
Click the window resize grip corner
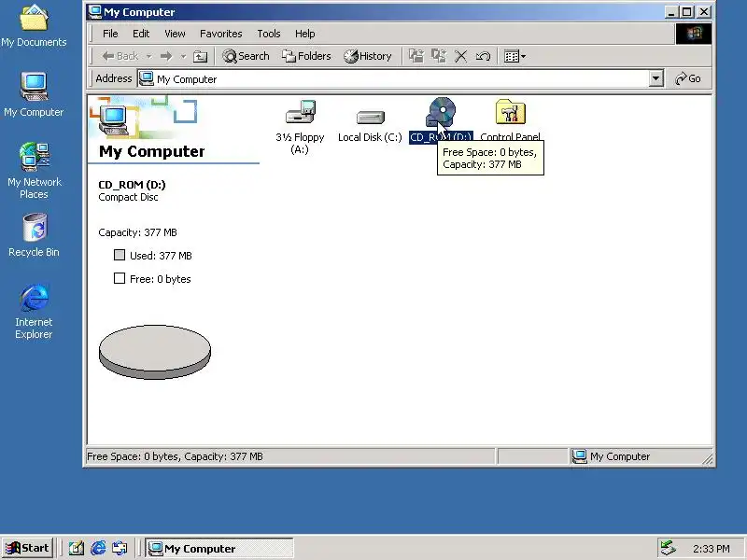708,458
